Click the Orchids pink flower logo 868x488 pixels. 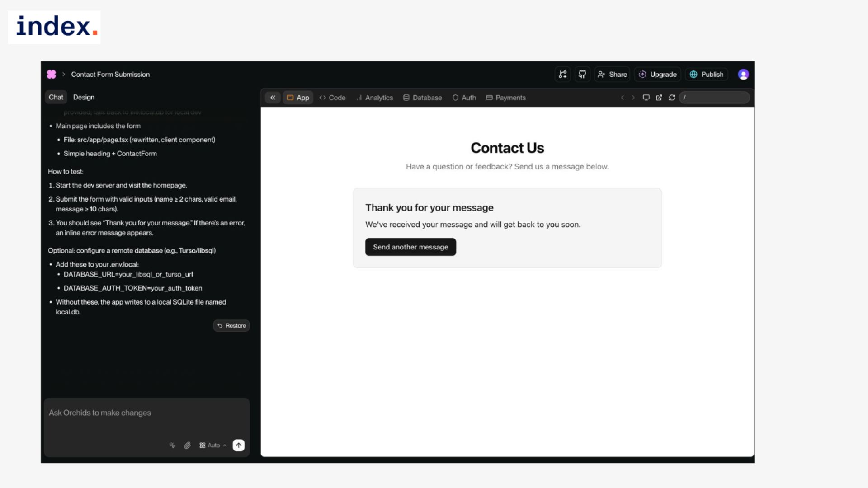pyautogui.click(x=52, y=75)
